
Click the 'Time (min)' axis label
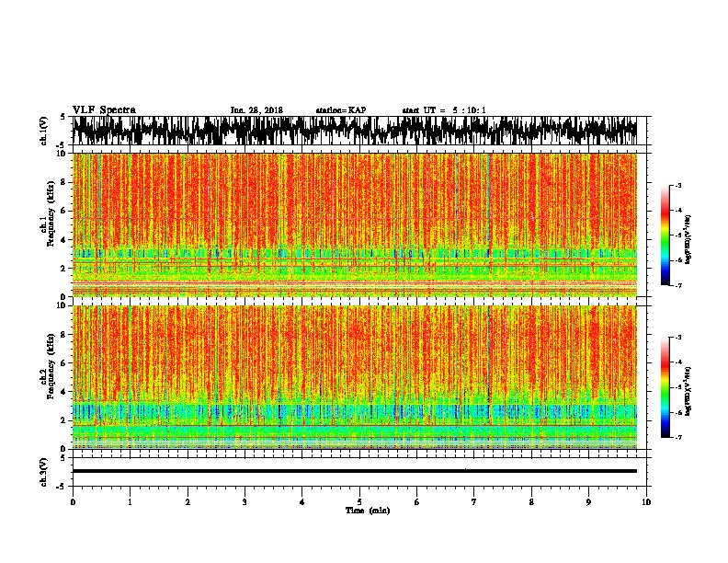click(368, 511)
